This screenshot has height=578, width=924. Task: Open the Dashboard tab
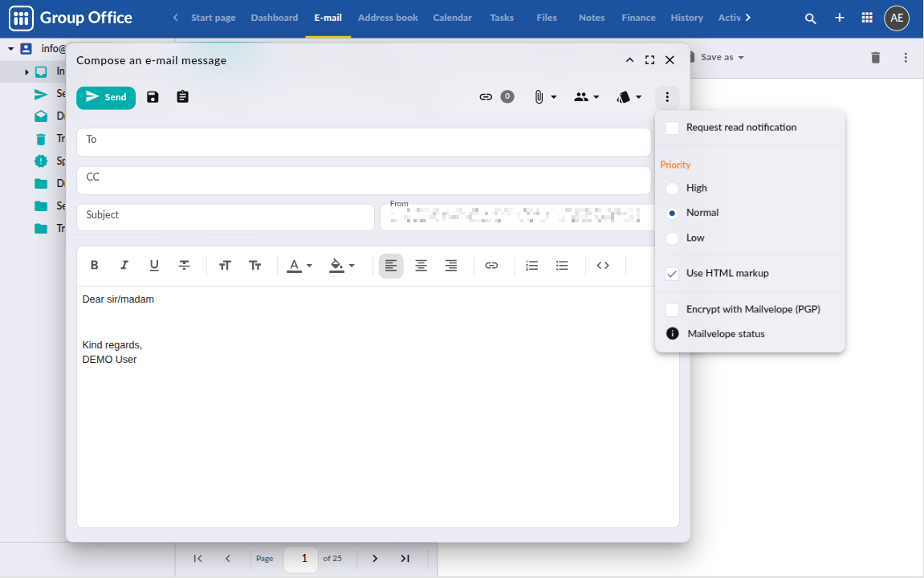click(275, 18)
